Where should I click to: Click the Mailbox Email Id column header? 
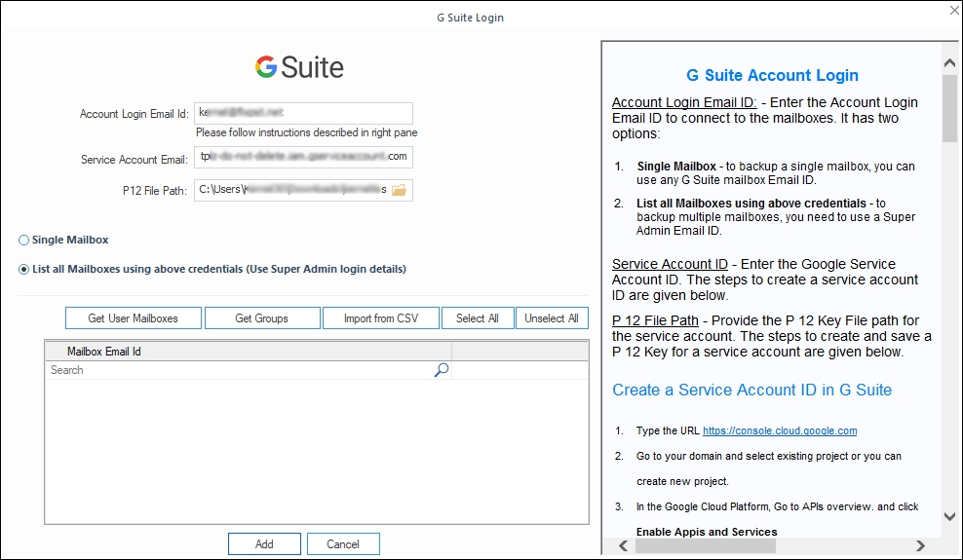coord(249,352)
